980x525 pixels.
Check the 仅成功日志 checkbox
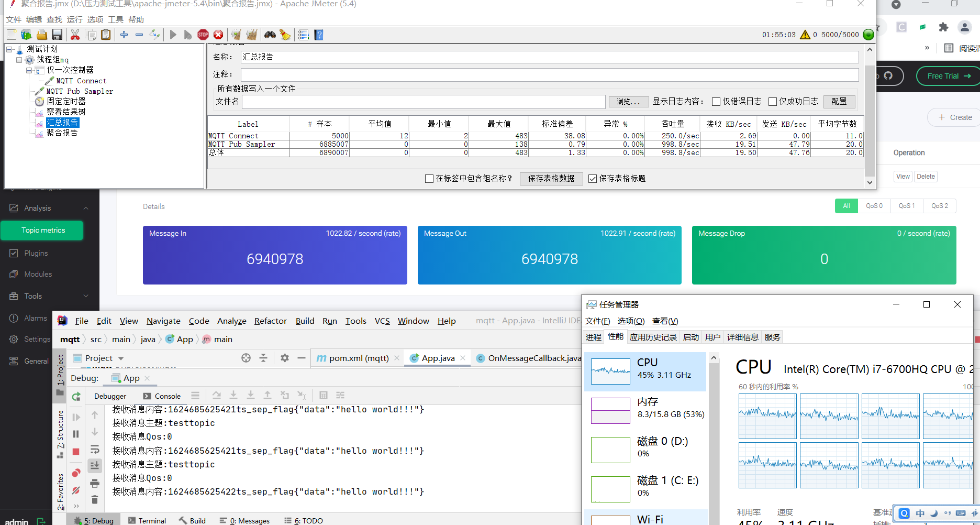773,102
